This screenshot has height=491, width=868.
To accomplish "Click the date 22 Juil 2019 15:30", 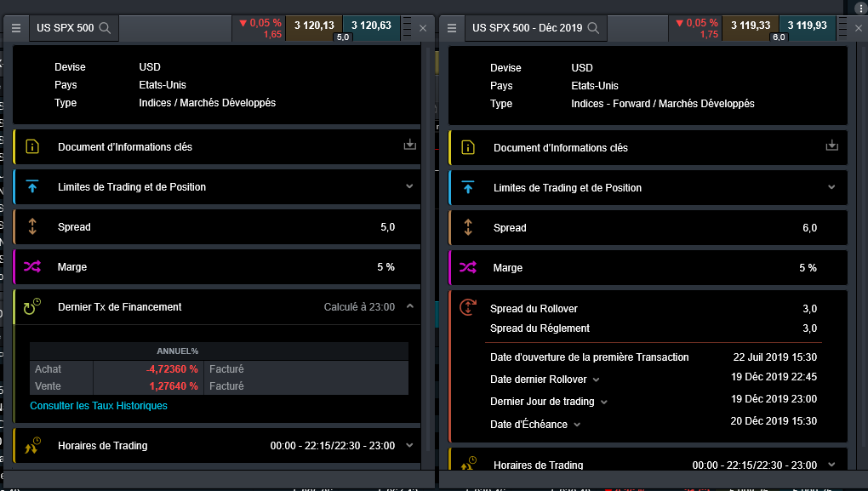I will (775, 357).
